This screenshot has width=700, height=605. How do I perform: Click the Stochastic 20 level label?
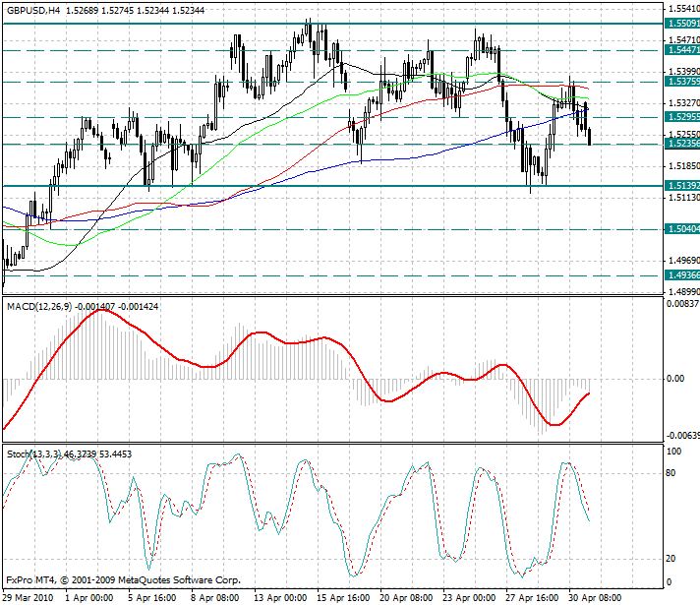671,559
